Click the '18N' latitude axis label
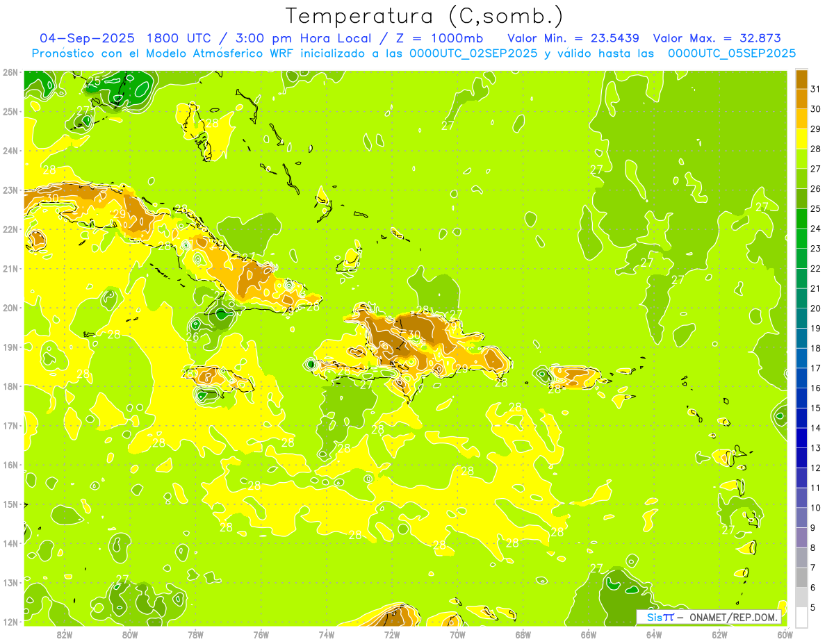This screenshot has height=644, width=834. (x=10, y=386)
